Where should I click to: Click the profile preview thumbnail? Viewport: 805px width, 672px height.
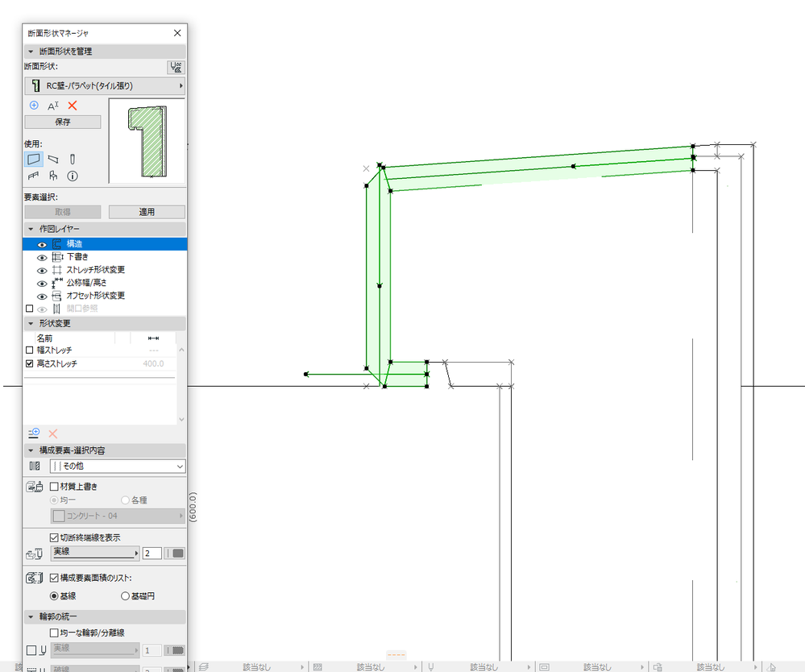tap(147, 141)
